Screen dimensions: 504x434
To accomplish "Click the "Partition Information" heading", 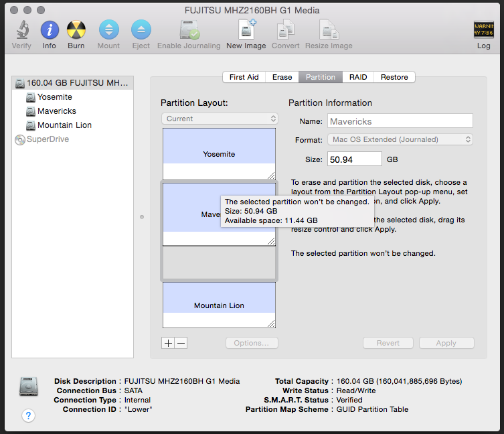I will (330, 103).
